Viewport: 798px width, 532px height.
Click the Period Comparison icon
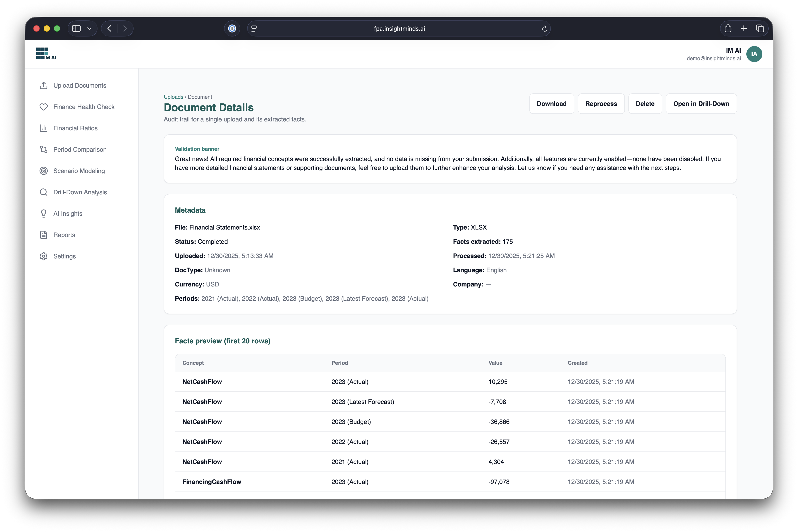click(43, 150)
